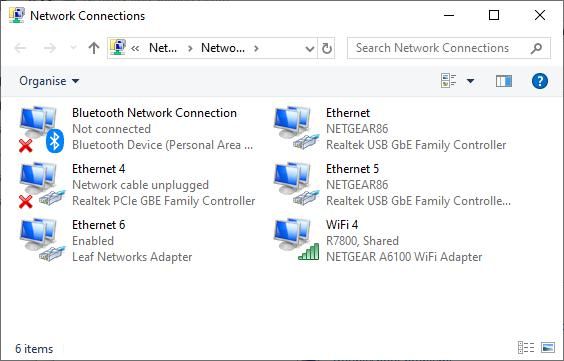564x361 pixels.
Task: Click the Ethernet 5 name label
Action: [352, 169]
